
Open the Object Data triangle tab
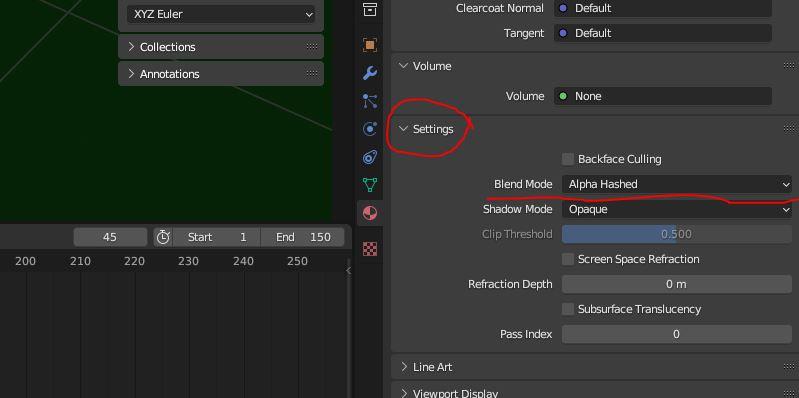tap(370, 184)
